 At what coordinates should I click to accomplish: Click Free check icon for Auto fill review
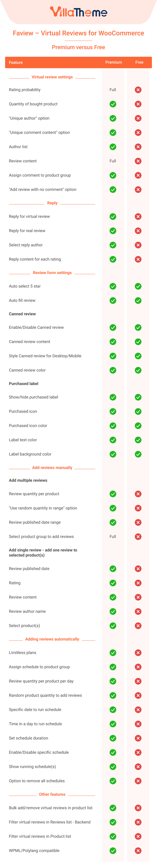tap(138, 301)
